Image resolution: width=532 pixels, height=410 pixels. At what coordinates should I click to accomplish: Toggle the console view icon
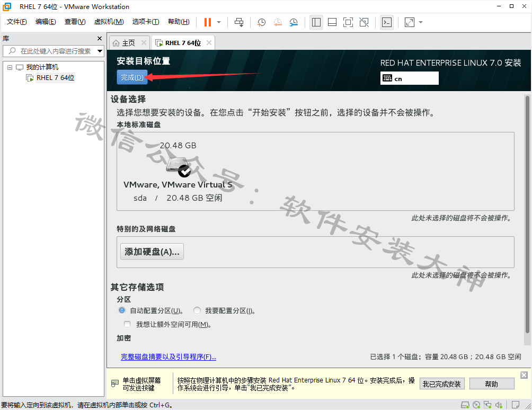[387, 22]
